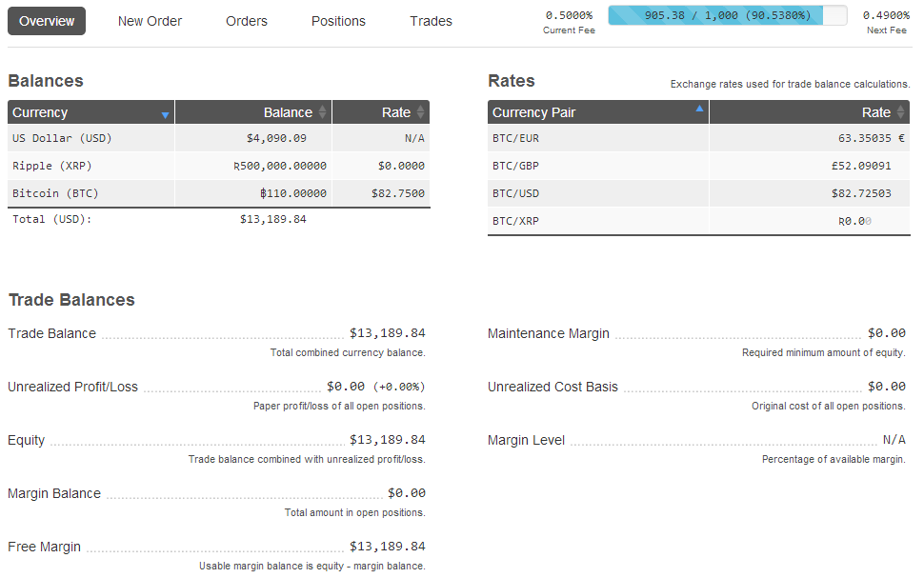The width and height of the screenshot is (924, 578).
Task: Click the BTC/GBP rate row
Action: coord(698,166)
